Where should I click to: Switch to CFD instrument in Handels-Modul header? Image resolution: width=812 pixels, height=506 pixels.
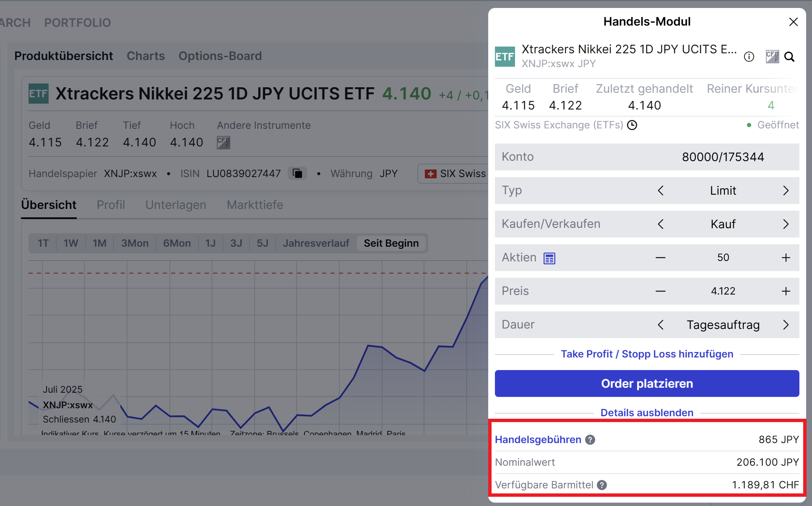[x=772, y=57]
